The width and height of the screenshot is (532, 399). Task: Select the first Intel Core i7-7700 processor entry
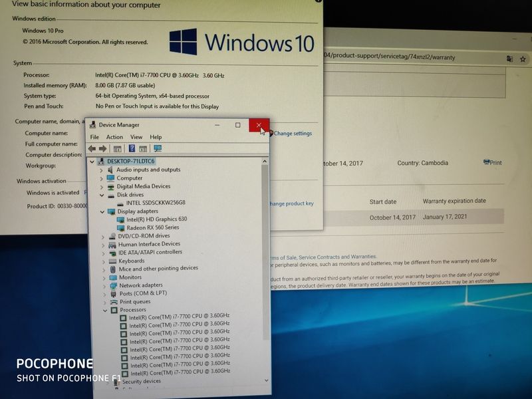click(x=179, y=317)
